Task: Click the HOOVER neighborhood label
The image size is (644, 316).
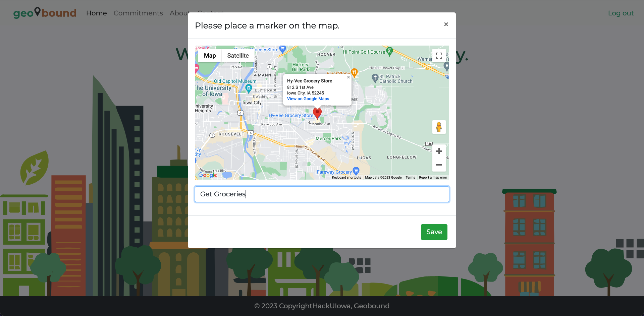Action: [x=326, y=54]
